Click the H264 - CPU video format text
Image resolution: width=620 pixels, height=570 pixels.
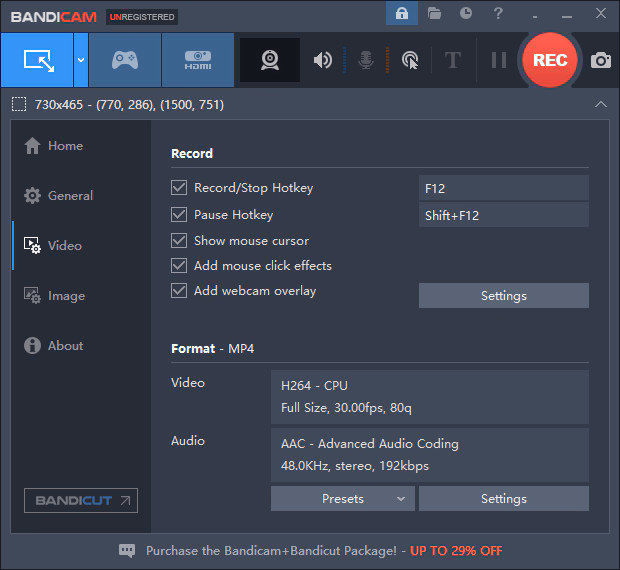(314, 385)
